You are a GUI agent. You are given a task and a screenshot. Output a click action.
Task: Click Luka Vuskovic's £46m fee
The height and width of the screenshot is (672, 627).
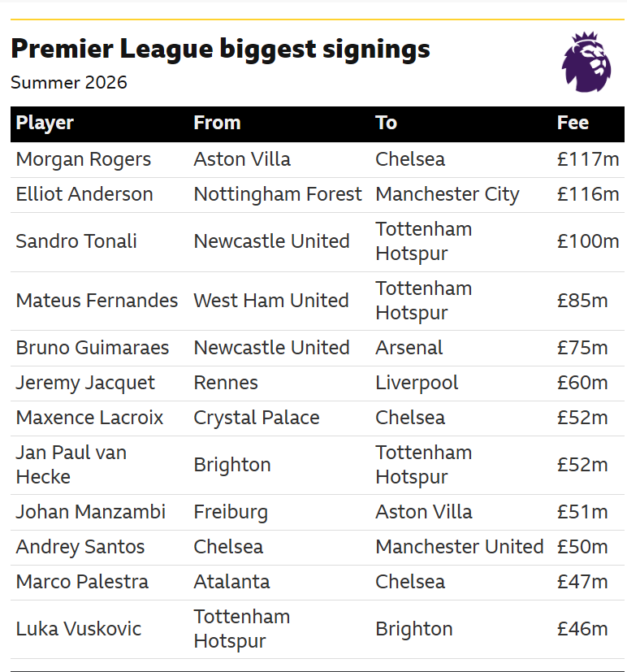(x=582, y=630)
